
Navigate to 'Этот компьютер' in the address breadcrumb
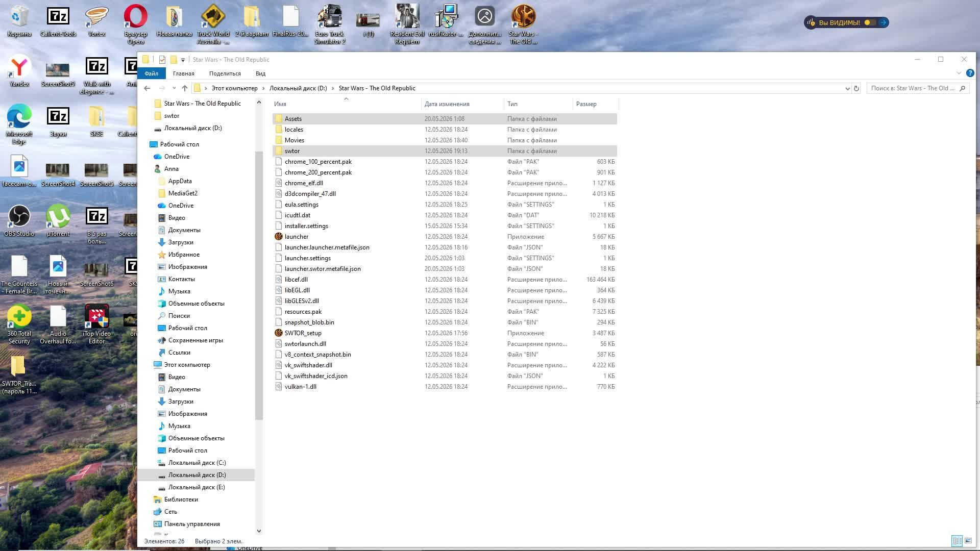pyautogui.click(x=234, y=88)
